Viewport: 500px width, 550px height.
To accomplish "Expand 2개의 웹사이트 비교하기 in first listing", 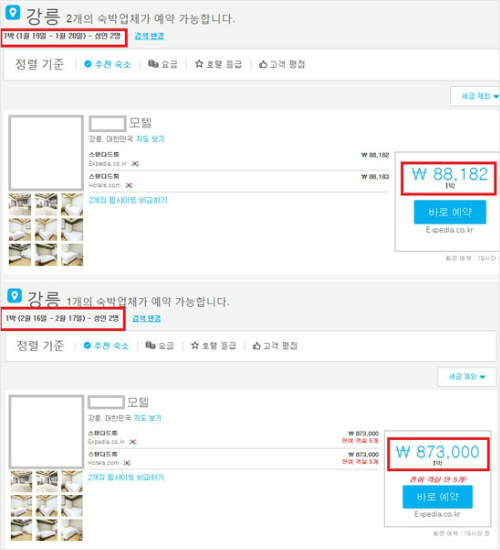I will 128,200.
